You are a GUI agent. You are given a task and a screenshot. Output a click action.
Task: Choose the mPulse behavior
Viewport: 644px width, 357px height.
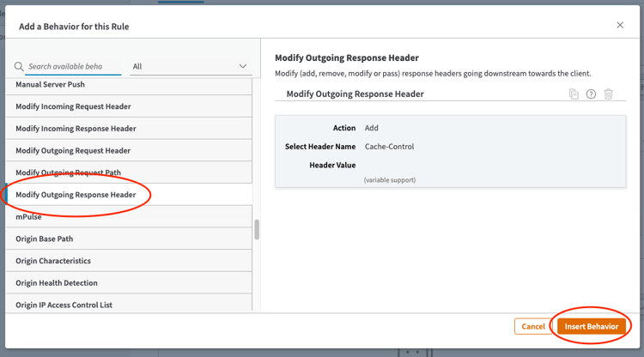tap(28, 217)
